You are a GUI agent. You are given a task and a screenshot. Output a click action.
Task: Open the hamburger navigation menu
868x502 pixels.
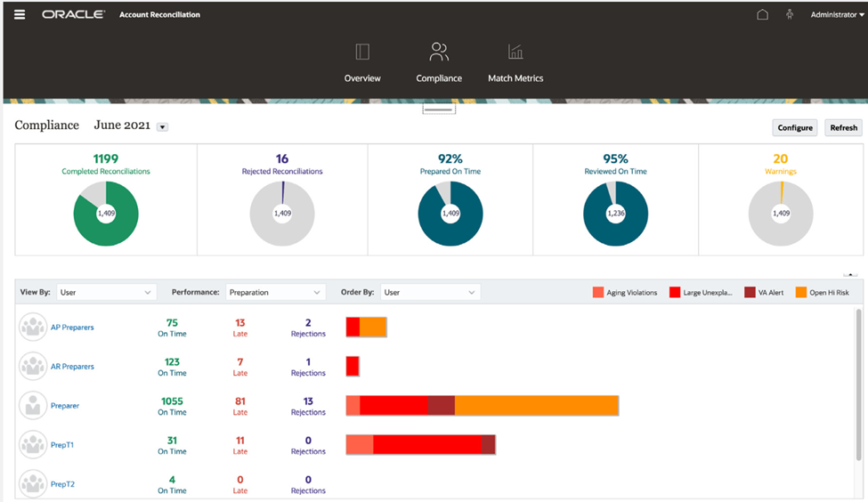tap(20, 14)
